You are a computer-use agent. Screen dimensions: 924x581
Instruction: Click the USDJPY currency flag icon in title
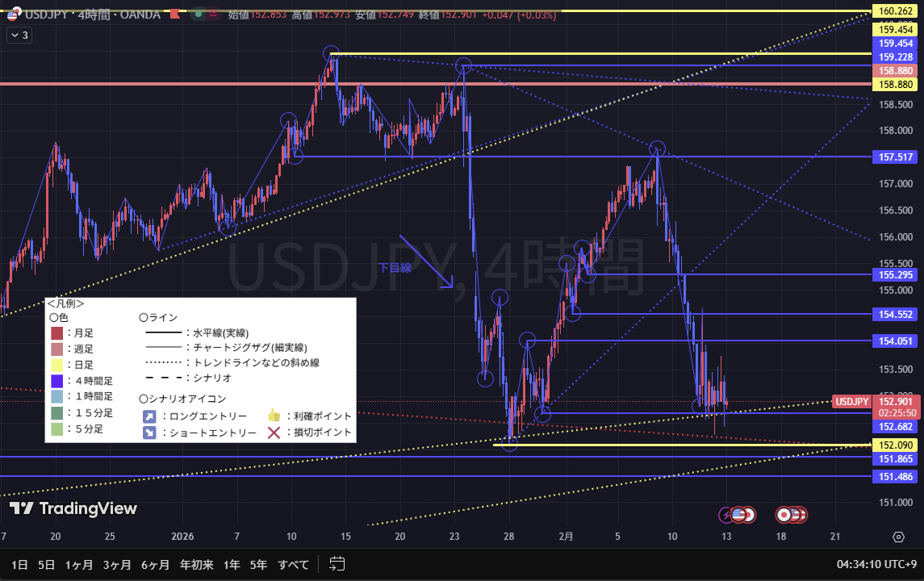coord(14,14)
